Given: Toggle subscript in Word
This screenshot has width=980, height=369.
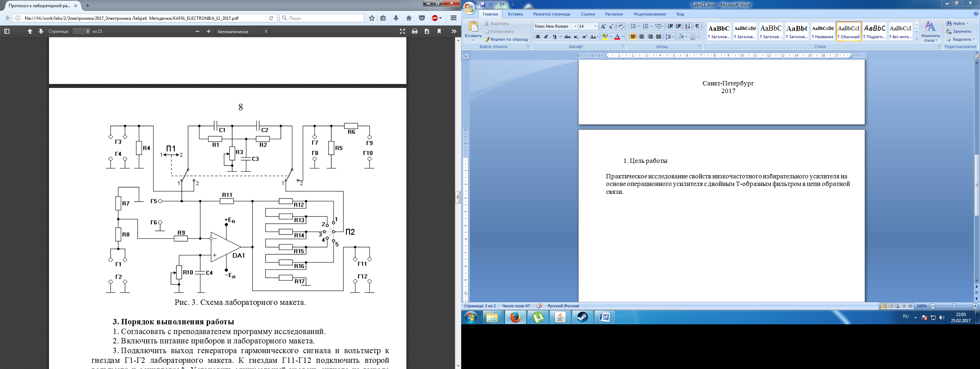Looking at the screenshot, I should click(x=576, y=37).
